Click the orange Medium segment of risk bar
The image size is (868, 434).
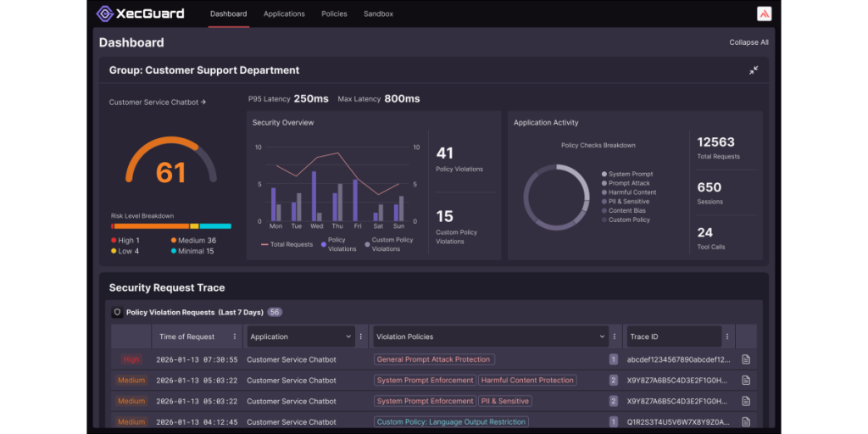151,226
